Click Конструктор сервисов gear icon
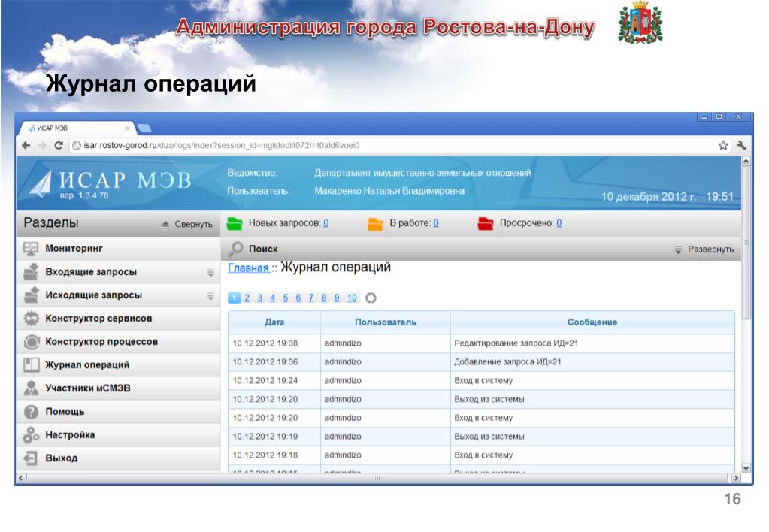The width and height of the screenshot is (769, 532). click(x=32, y=319)
